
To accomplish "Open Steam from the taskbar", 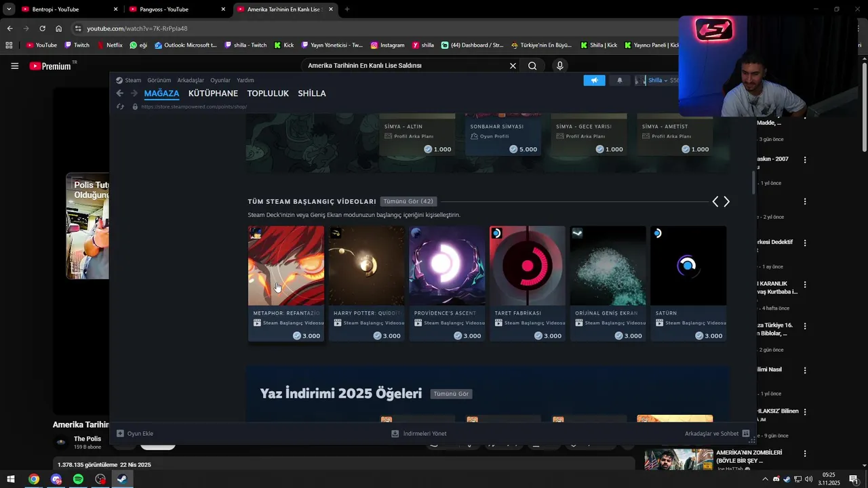I will point(122,479).
